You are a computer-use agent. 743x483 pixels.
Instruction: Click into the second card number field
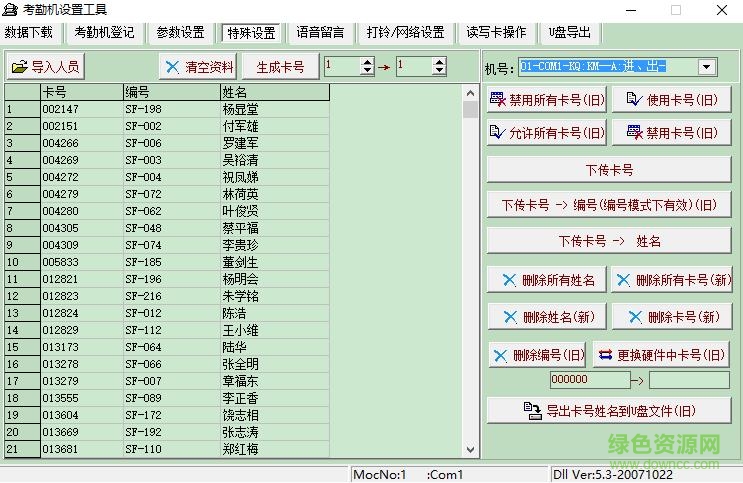[x=415, y=66]
